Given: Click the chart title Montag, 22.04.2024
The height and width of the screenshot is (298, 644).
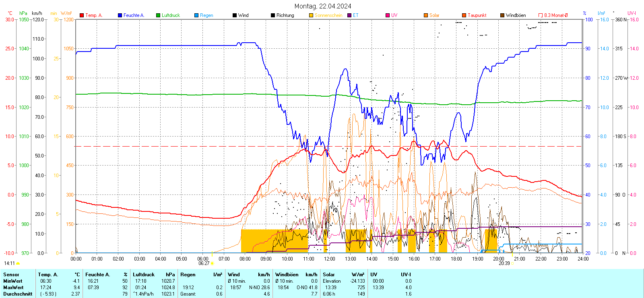Looking at the screenshot, I should pos(322,6).
